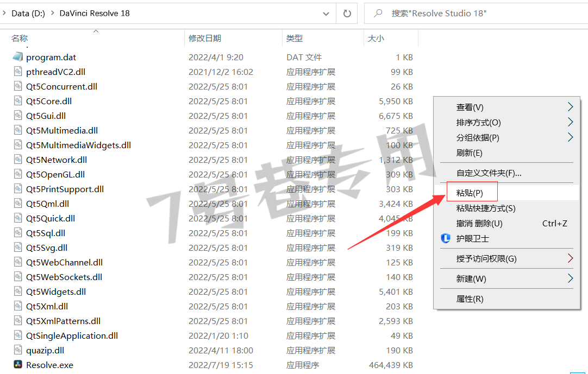This screenshot has width=588, height=374.
Task: Click DaVinci Resolve 18 breadcrumb segment
Action: click(95, 14)
